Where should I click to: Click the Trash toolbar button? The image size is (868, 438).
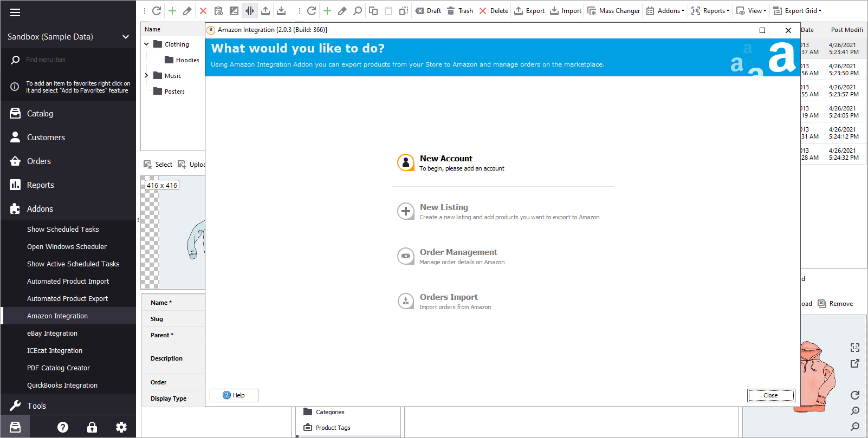[x=460, y=11]
